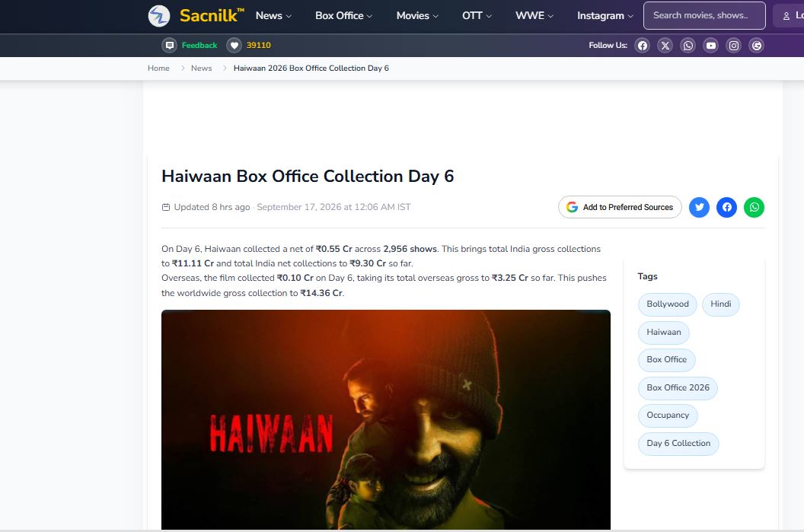Click the user login icon

[786, 17]
